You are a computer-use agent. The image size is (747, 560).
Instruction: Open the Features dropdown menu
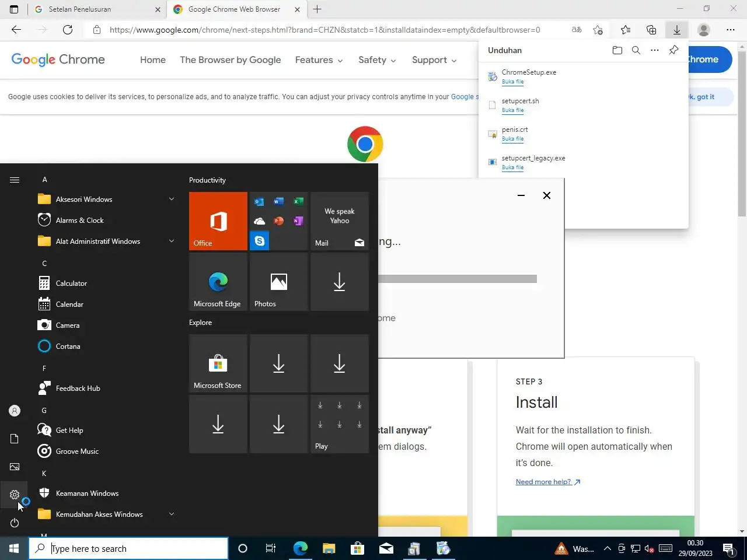[319, 60]
